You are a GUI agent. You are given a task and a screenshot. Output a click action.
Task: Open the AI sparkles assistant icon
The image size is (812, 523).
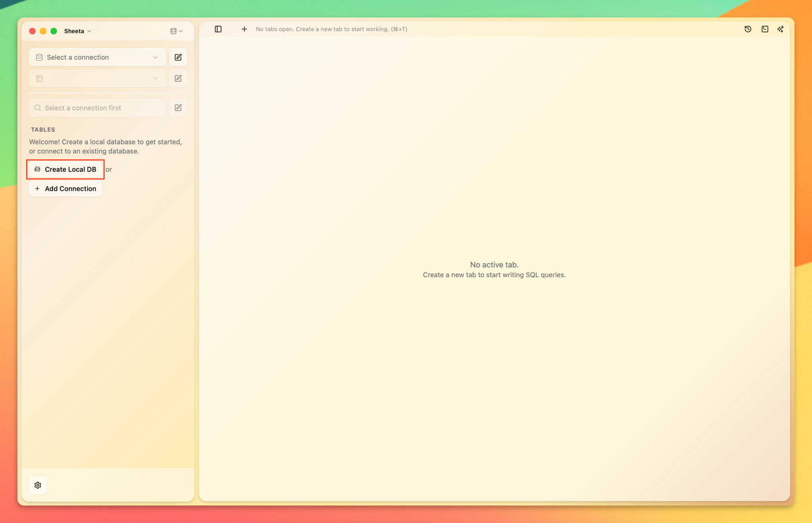click(x=780, y=29)
